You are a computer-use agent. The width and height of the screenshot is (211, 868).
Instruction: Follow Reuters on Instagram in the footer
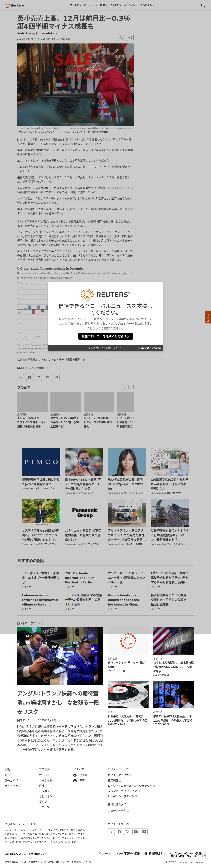128,832
